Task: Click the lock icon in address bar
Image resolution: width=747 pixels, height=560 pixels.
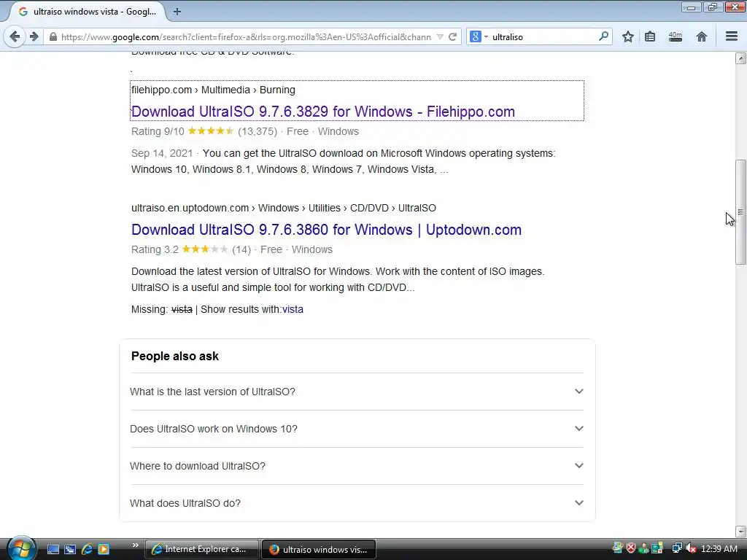Action: tap(53, 36)
